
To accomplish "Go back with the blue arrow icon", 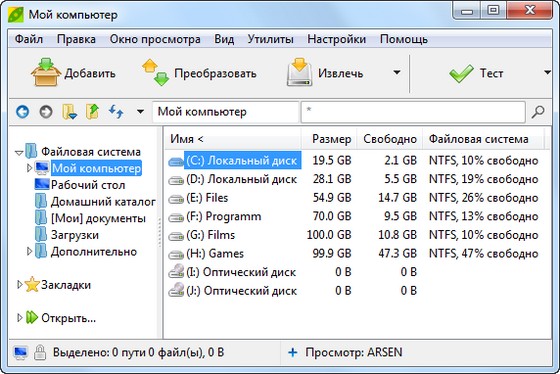I will 22,112.
